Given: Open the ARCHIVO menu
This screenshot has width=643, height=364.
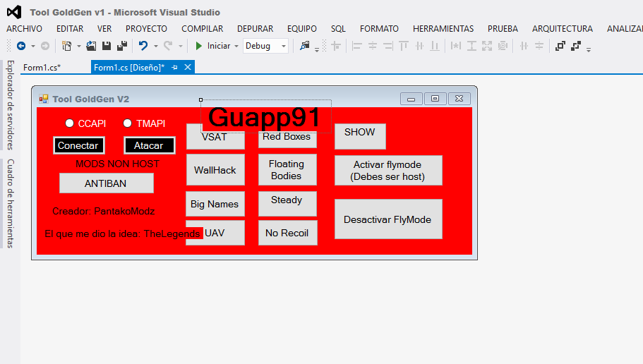Looking at the screenshot, I should (24, 29).
